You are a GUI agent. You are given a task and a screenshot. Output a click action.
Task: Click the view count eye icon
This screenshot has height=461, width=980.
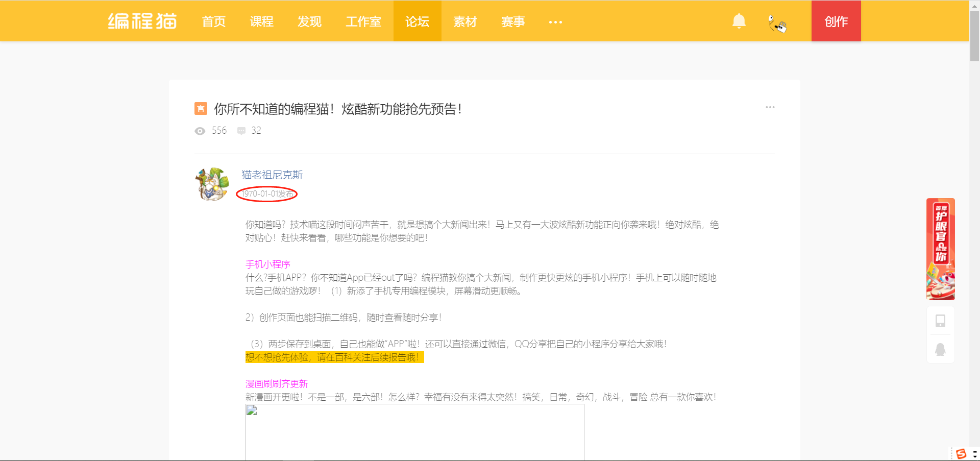(x=200, y=131)
